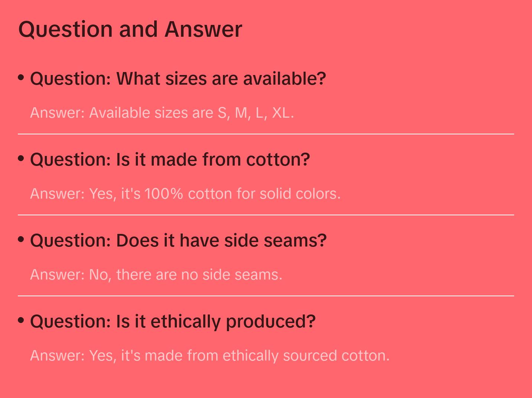
Task: Click the divider line below the cotton answer
Action: 266,215
